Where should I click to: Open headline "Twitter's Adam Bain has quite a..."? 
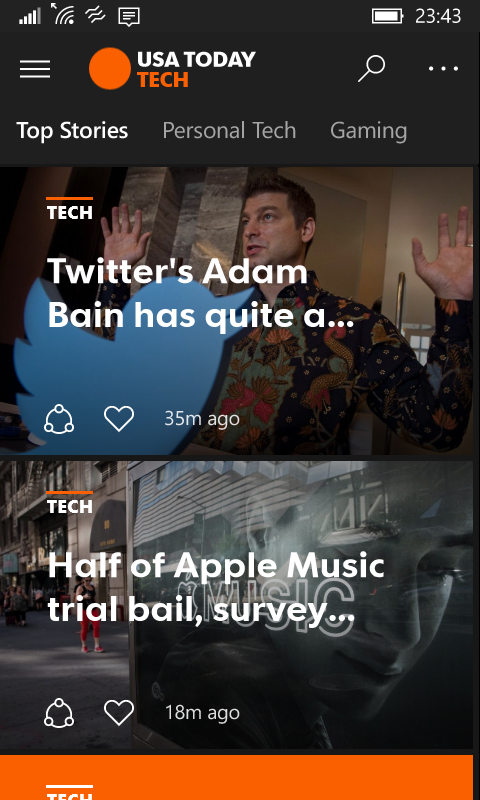[x=200, y=293]
